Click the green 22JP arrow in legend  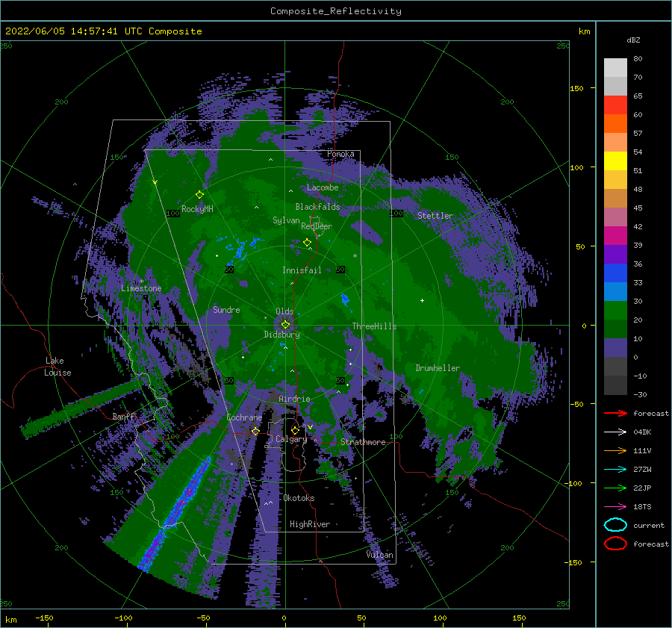615,488
